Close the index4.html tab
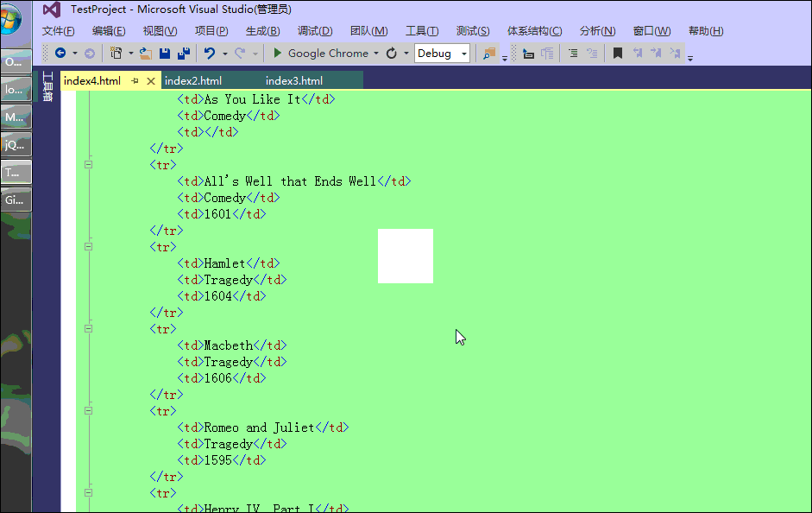Image resolution: width=812 pixels, height=513 pixels. (x=151, y=81)
